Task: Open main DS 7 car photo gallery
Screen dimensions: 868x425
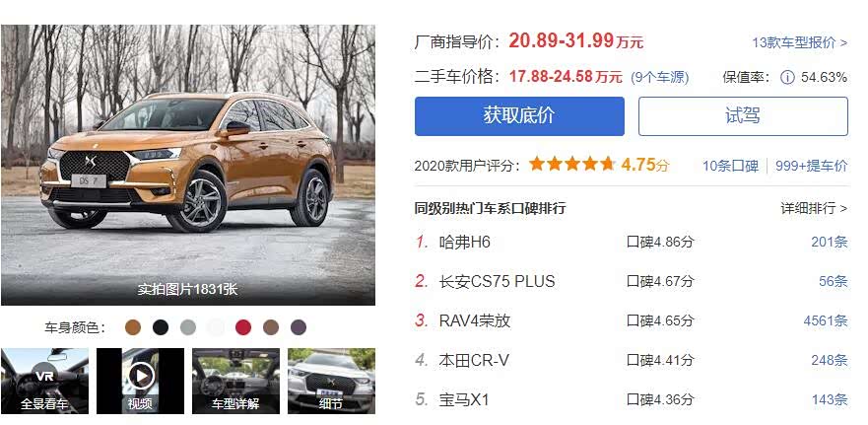Action: tap(188, 165)
